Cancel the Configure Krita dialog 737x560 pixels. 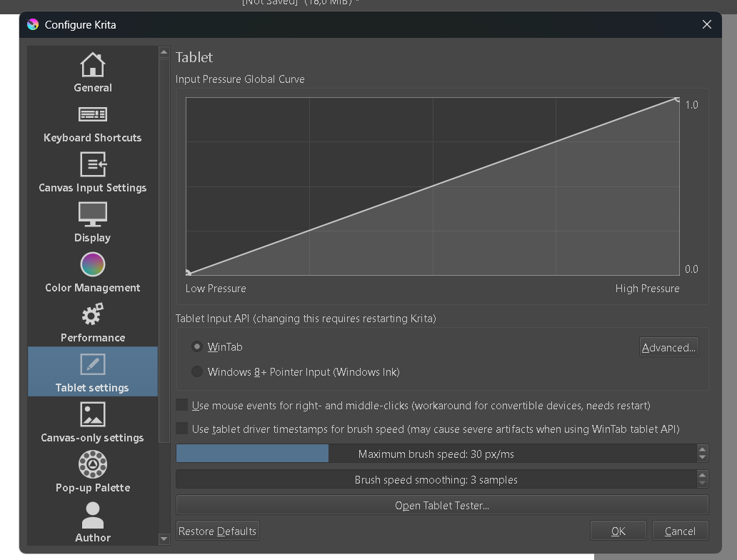680,531
